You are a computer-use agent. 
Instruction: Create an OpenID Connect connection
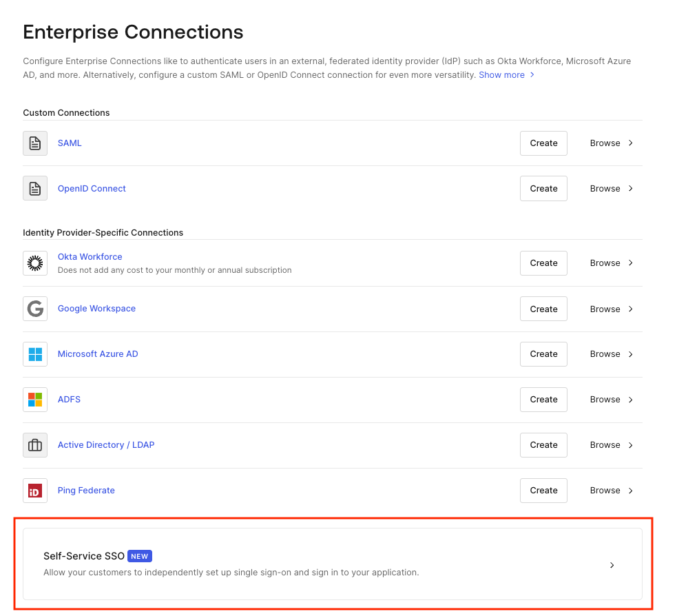(x=543, y=188)
